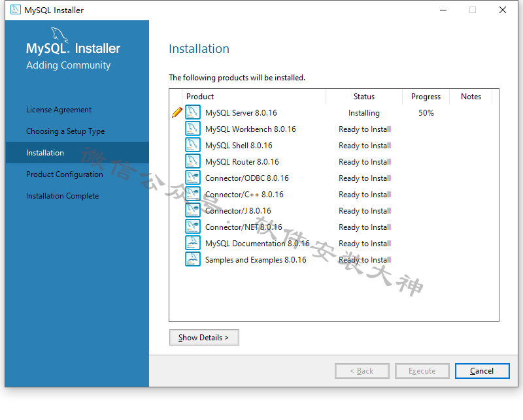Click Ready to Install status for MySQL Router
This screenshot has width=523, height=420.
pos(365,162)
